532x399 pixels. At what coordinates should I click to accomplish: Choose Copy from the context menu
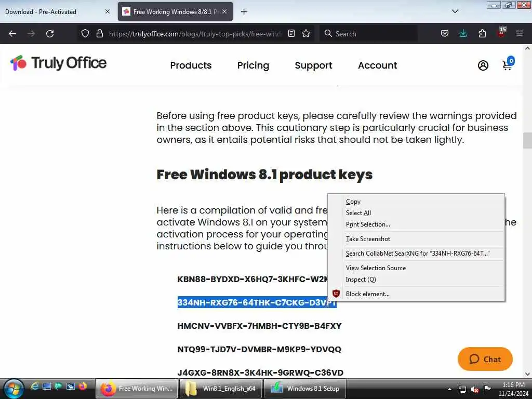pos(416,202)
